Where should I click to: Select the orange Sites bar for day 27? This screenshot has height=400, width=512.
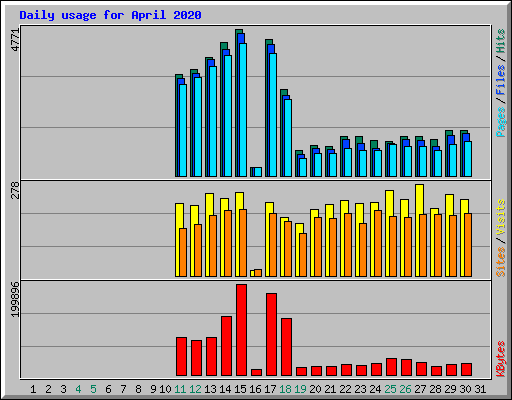click(x=423, y=245)
